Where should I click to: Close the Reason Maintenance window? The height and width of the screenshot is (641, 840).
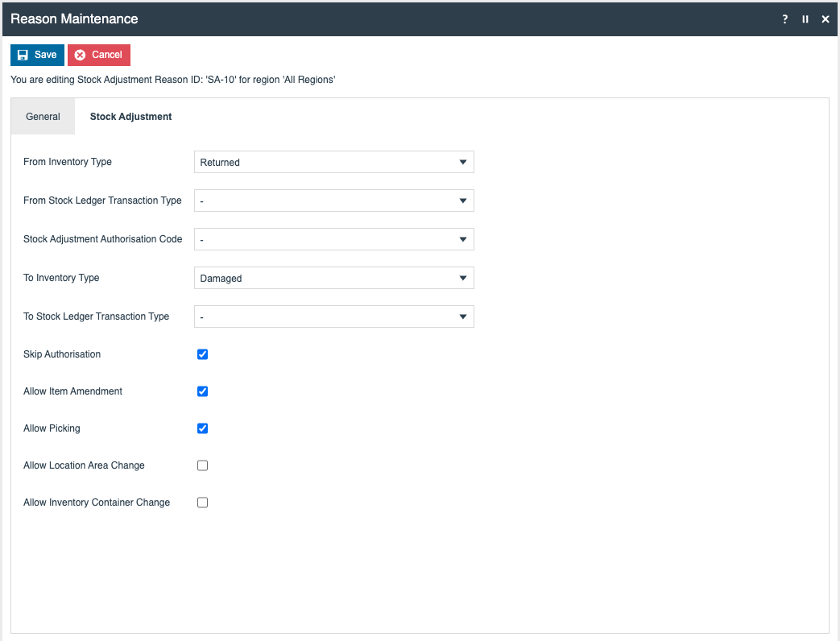click(826, 19)
